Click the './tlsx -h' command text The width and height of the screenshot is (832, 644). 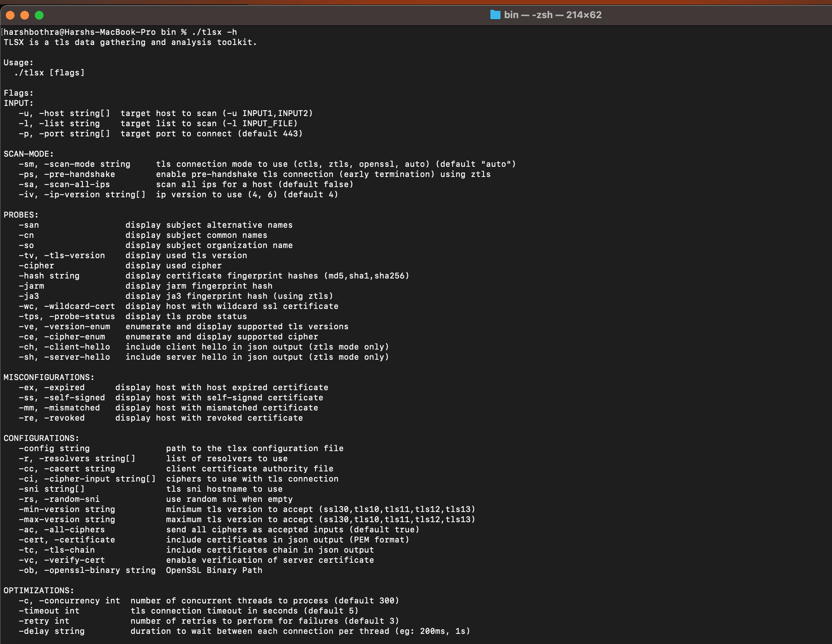214,32
